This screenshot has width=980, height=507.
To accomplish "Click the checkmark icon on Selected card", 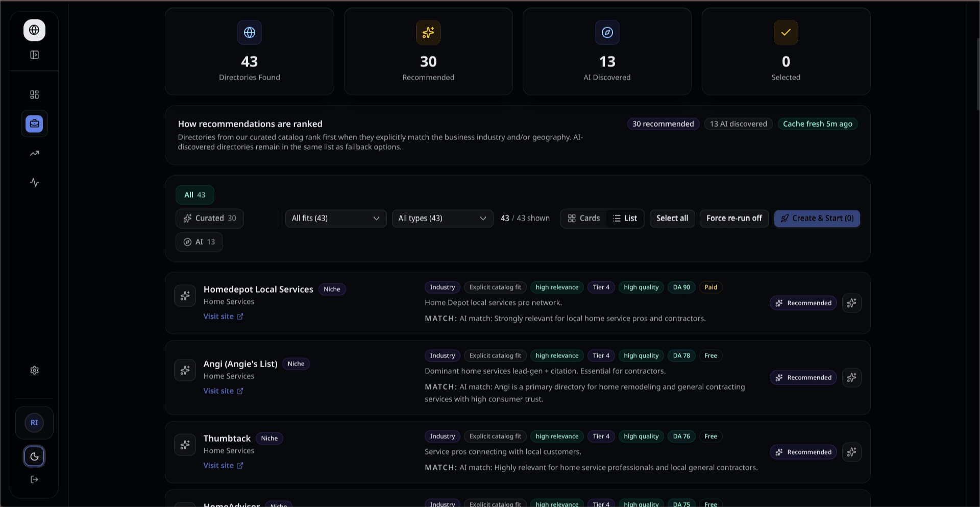I will (x=786, y=33).
